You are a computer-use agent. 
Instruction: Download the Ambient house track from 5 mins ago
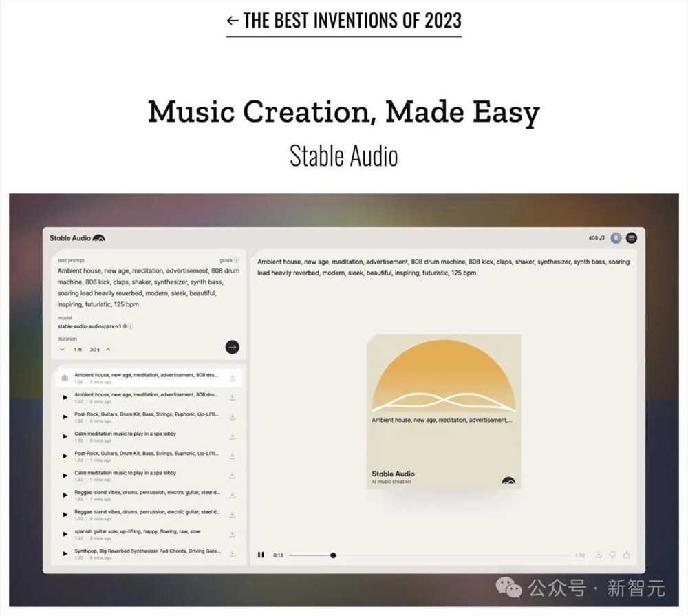coord(232,378)
